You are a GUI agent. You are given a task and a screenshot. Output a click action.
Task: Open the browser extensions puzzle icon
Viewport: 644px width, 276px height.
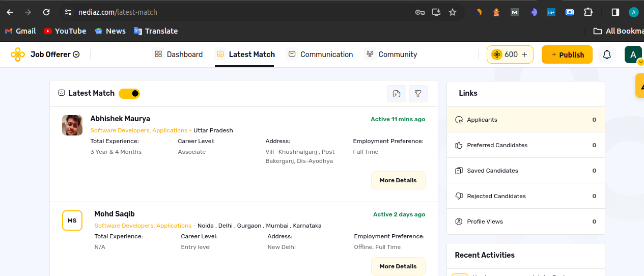click(x=588, y=12)
